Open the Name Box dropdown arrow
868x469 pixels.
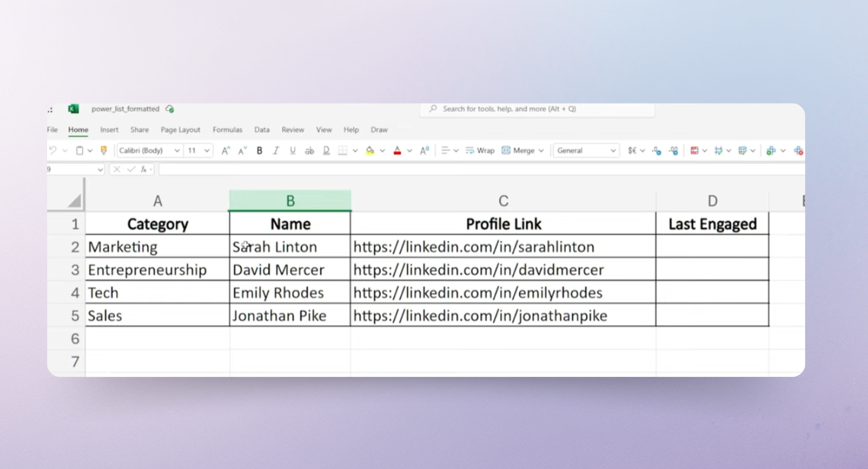100,169
